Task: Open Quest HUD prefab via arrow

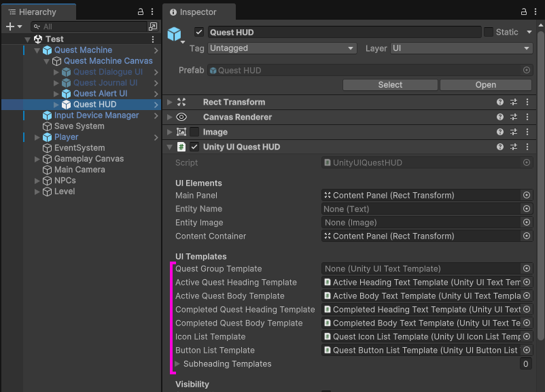Action: (x=156, y=105)
